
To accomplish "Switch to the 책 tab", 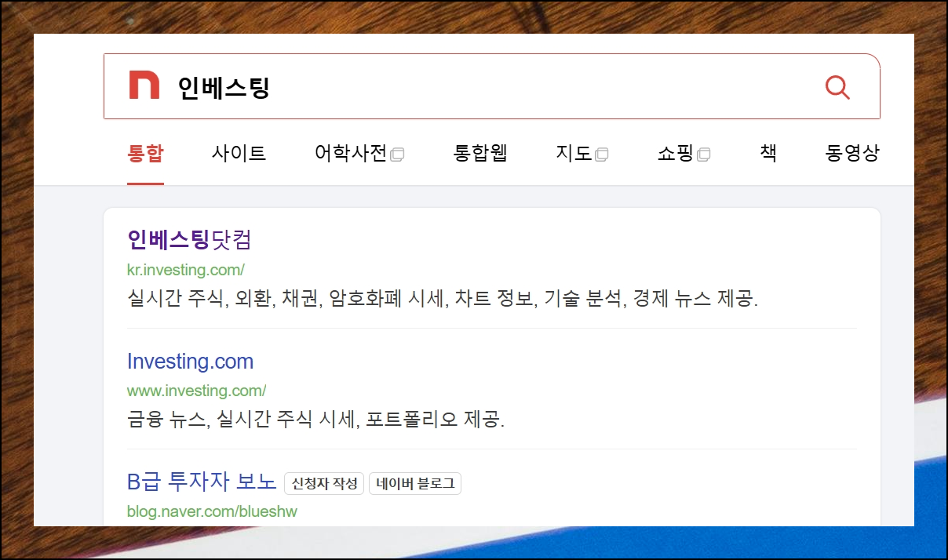I will 768,154.
